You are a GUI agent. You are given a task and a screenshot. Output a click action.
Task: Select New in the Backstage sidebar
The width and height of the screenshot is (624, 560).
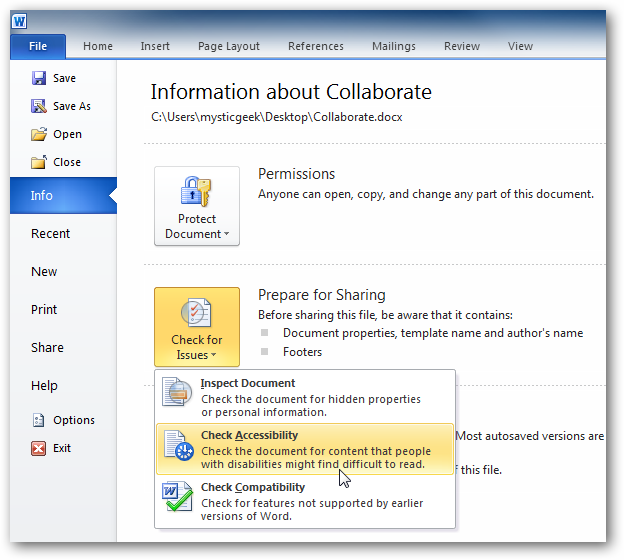(x=44, y=272)
